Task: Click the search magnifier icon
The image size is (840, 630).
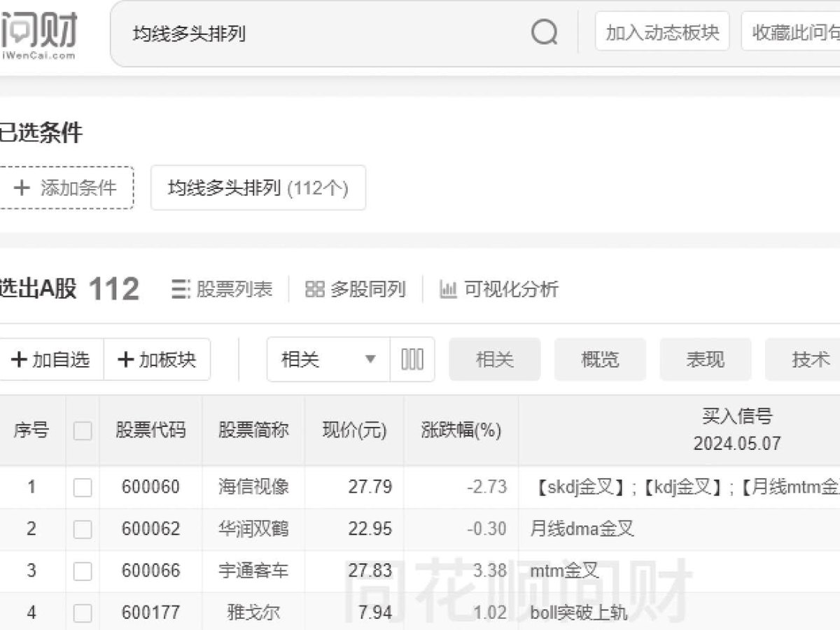Action: tap(544, 32)
